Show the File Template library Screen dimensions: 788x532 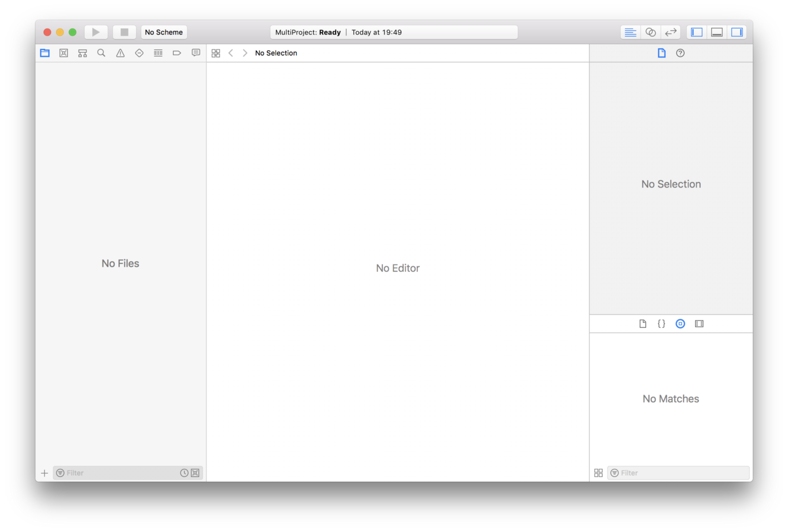pos(643,324)
